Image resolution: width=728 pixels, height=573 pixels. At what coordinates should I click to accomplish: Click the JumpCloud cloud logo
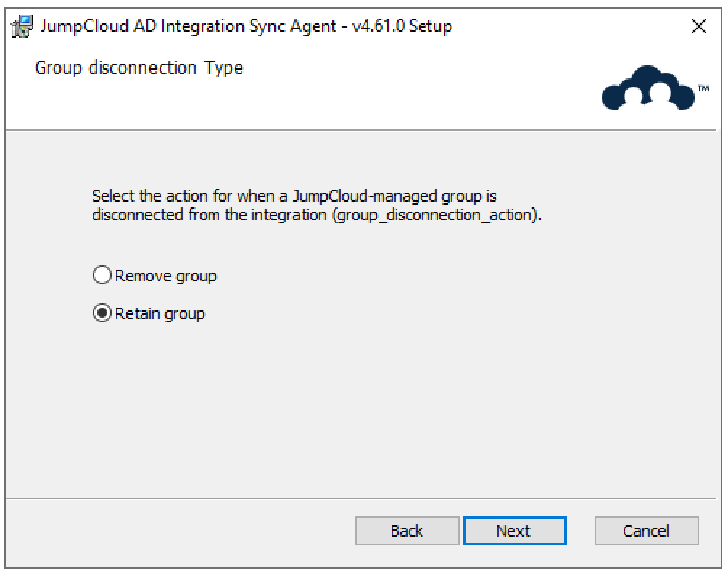point(648,89)
